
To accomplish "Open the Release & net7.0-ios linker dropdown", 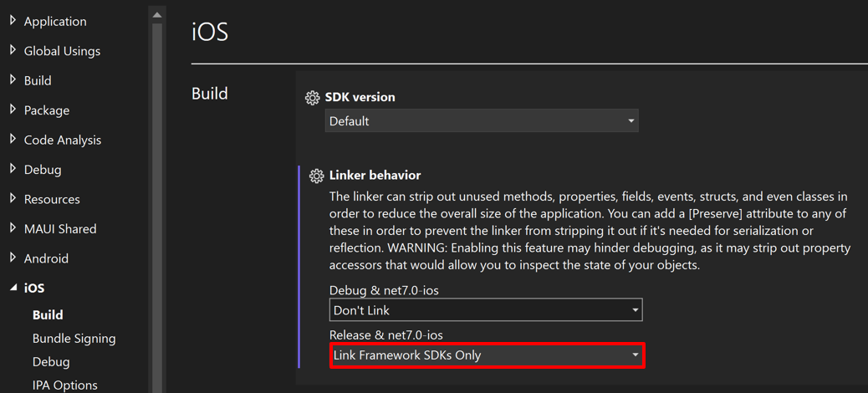I will 488,355.
